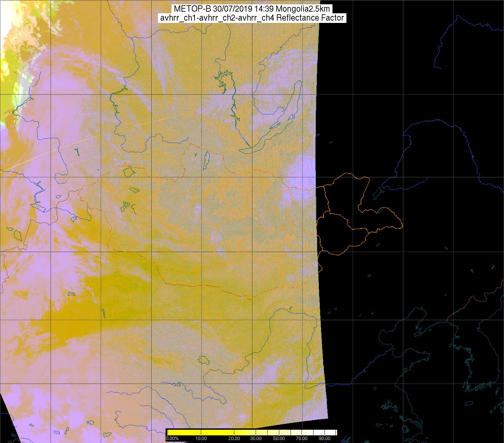Click the METOP-B 30/07/2019 14:39 title line
Image resolution: width=504 pixels, height=443 pixels.
coord(252,9)
